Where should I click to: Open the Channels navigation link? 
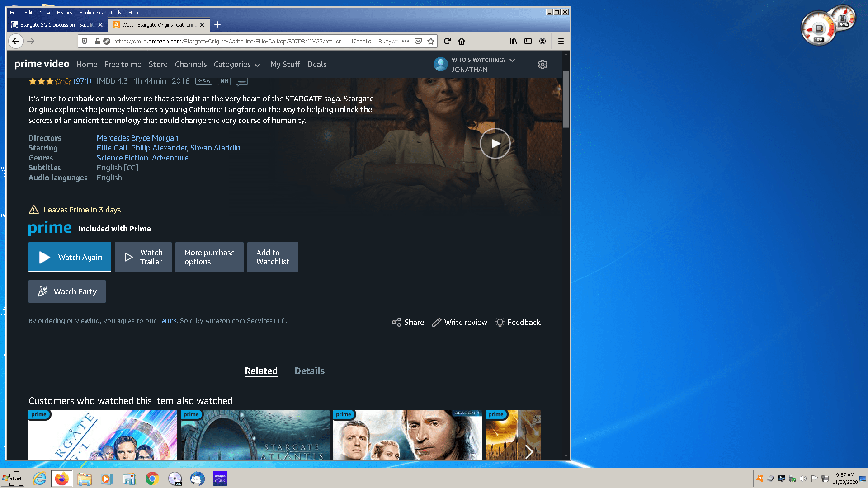point(190,65)
